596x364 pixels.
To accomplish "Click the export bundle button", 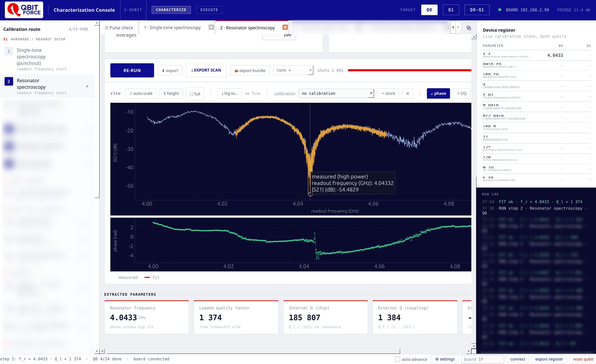I will [250, 71].
